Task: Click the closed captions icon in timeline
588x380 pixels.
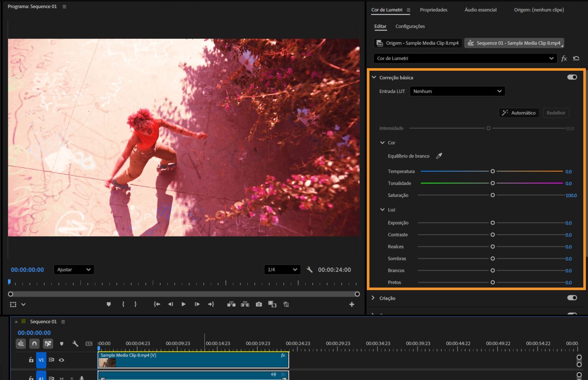Action: pyautogui.click(x=89, y=343)
